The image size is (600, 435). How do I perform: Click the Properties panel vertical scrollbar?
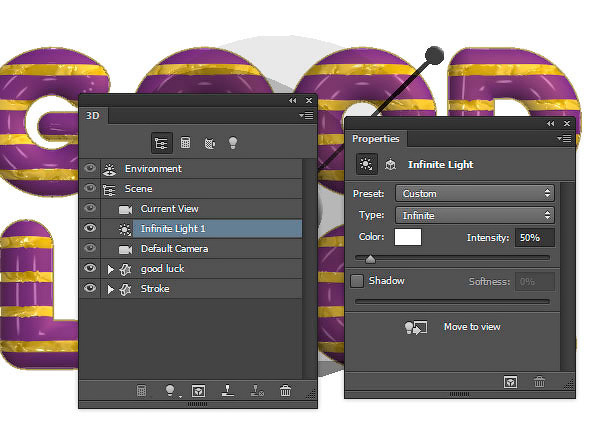568,276
